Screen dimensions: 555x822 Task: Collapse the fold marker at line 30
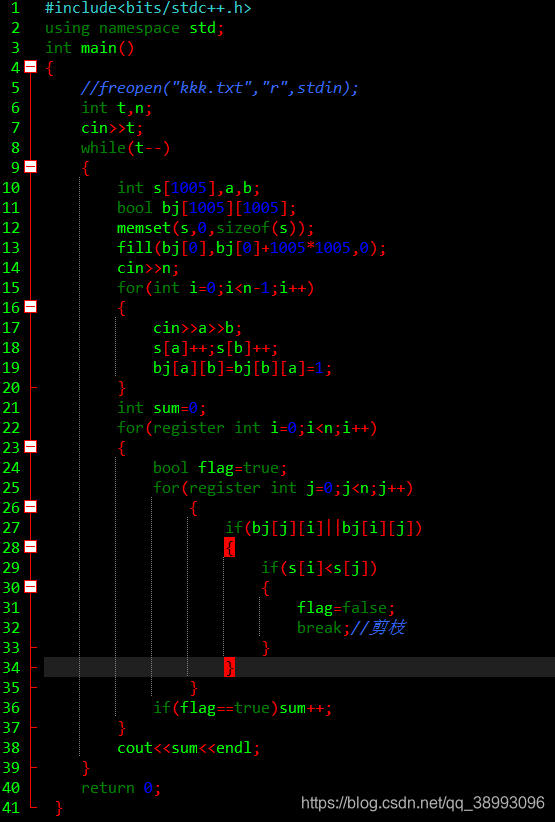coord(31,587)
